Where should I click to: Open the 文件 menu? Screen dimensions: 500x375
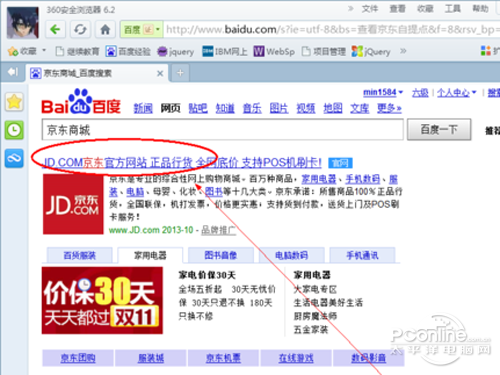coord(370,9)
